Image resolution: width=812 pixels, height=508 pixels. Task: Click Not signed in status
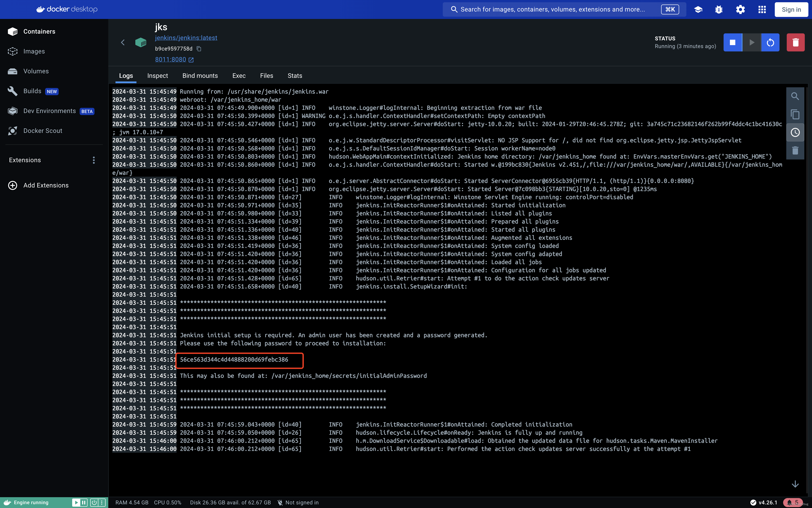298,503
